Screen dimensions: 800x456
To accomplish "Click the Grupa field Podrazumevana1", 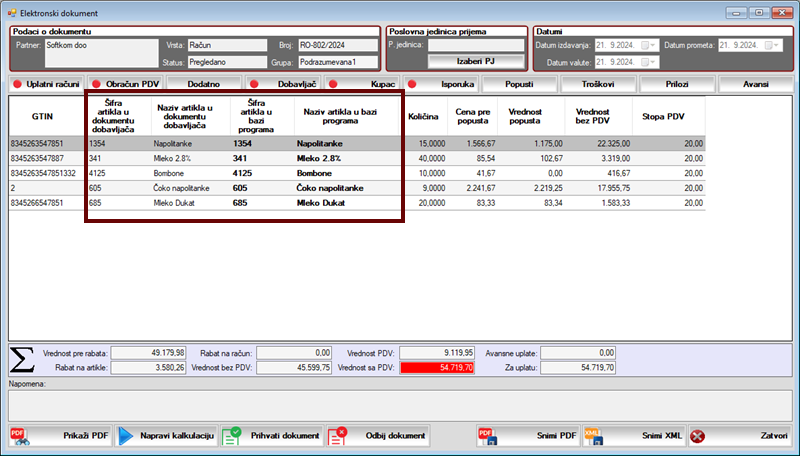I will tap(338, 62).
